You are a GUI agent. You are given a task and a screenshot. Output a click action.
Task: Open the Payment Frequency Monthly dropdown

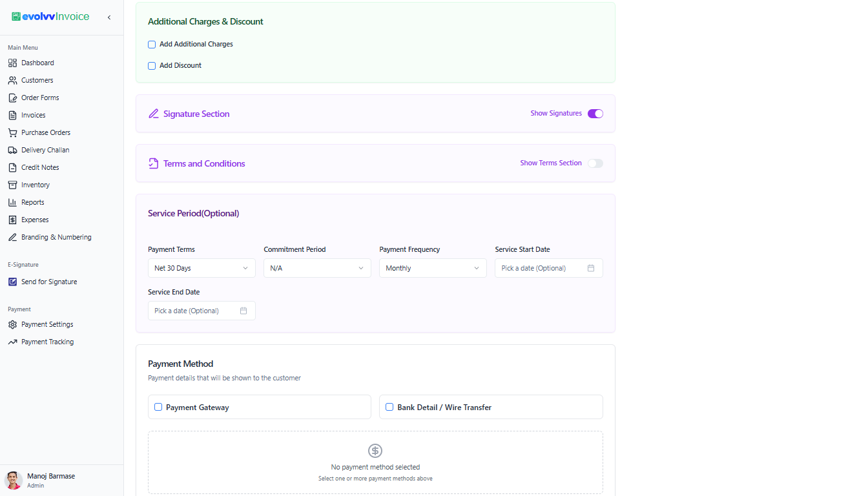433,268
